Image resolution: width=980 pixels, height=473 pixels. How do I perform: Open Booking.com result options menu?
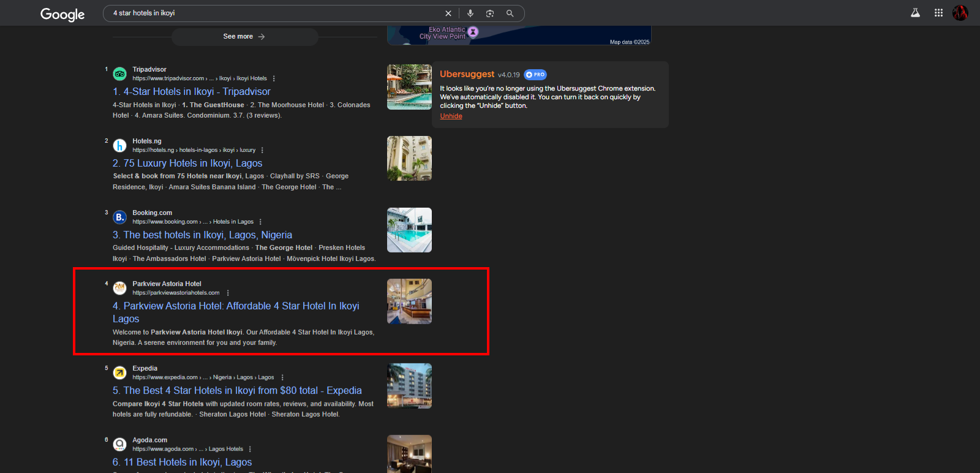point(260,222)
